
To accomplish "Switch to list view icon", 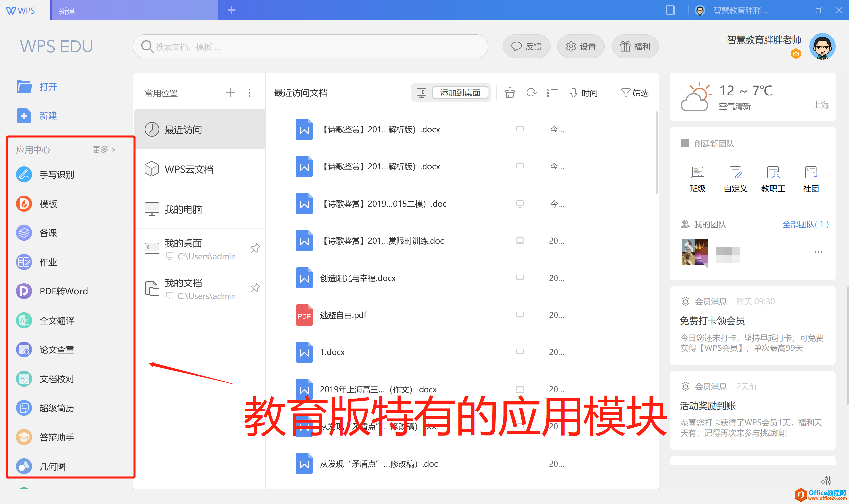I will click(552, 93).
